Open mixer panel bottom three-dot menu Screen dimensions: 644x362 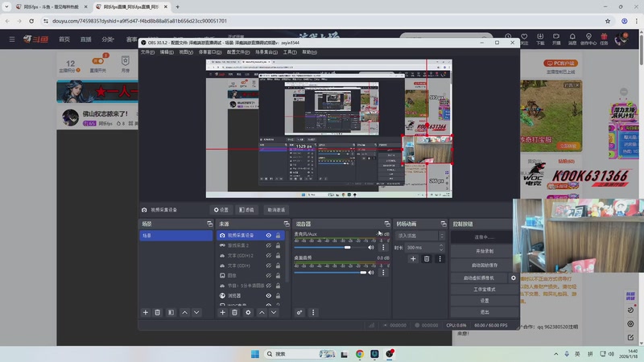pos(313,312)
